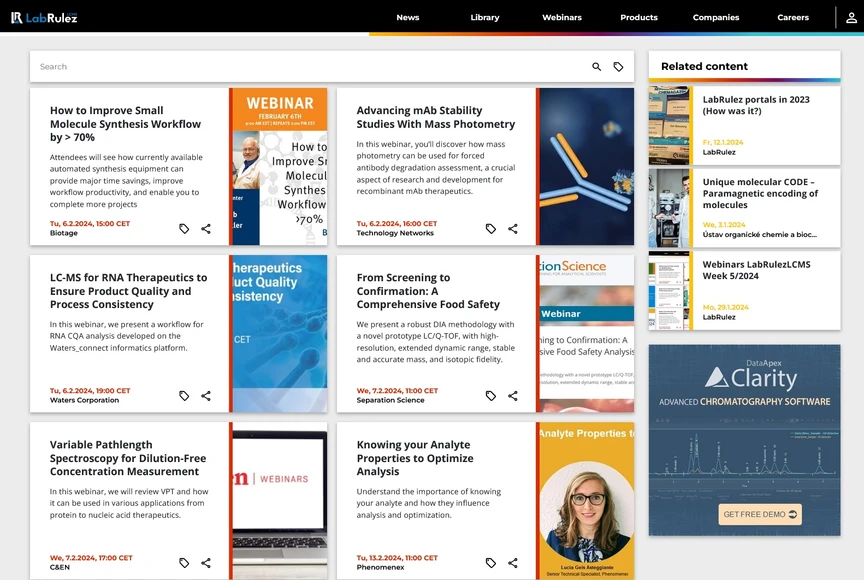Click tag icon on Small Molecule Synthesis card

(184, 229)
